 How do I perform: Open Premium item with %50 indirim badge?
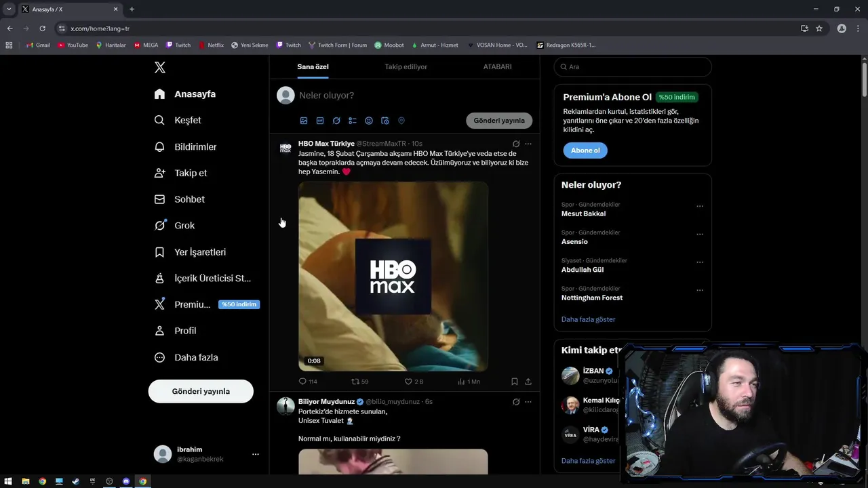(207, 304)
